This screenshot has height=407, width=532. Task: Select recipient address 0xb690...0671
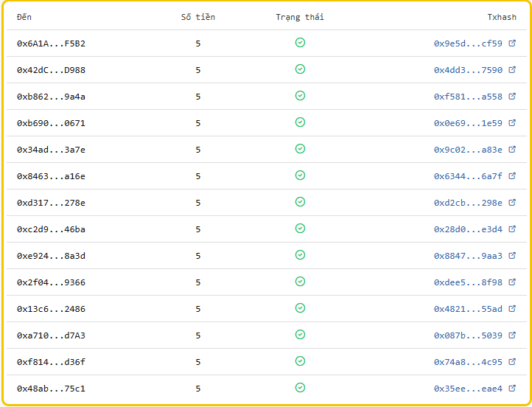[x=51, y=123]
